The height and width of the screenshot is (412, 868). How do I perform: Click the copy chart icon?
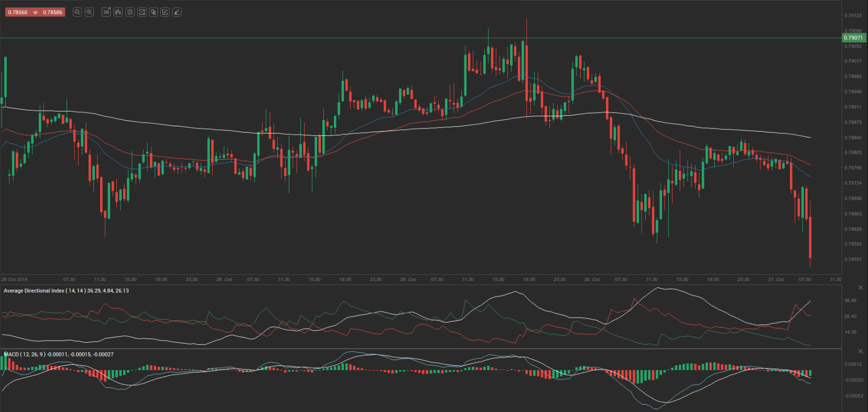point(154,12)
